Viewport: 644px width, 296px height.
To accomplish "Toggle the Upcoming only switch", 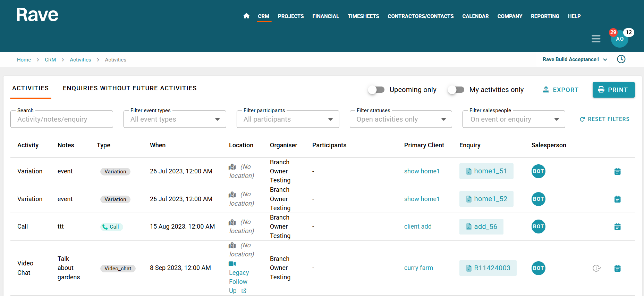I will [376, 90].
